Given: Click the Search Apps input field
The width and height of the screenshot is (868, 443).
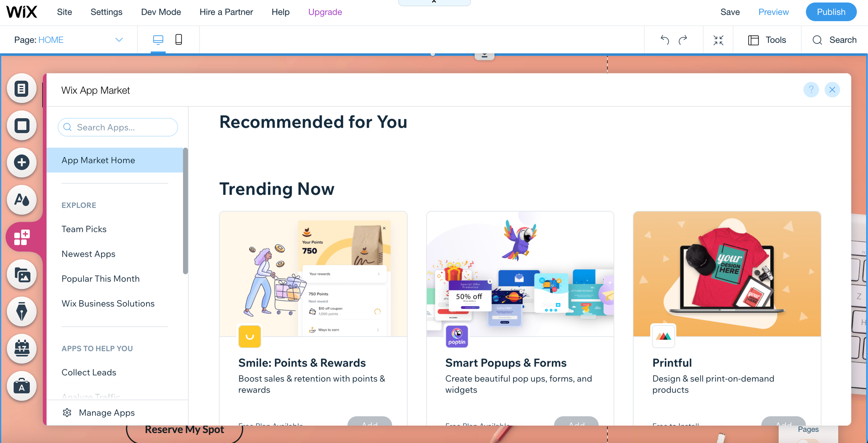Looking at the screenshot, I should [118, 127].
